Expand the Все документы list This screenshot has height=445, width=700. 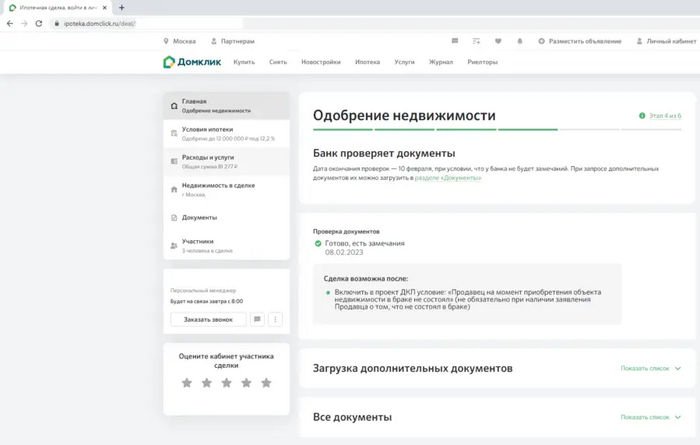(650, 417)
